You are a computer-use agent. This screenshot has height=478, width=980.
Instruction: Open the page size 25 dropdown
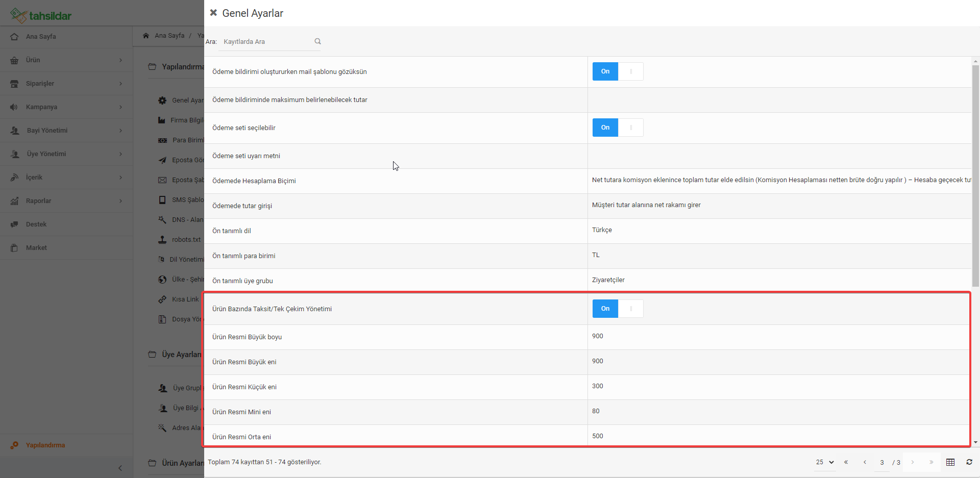tap(825, 462)
